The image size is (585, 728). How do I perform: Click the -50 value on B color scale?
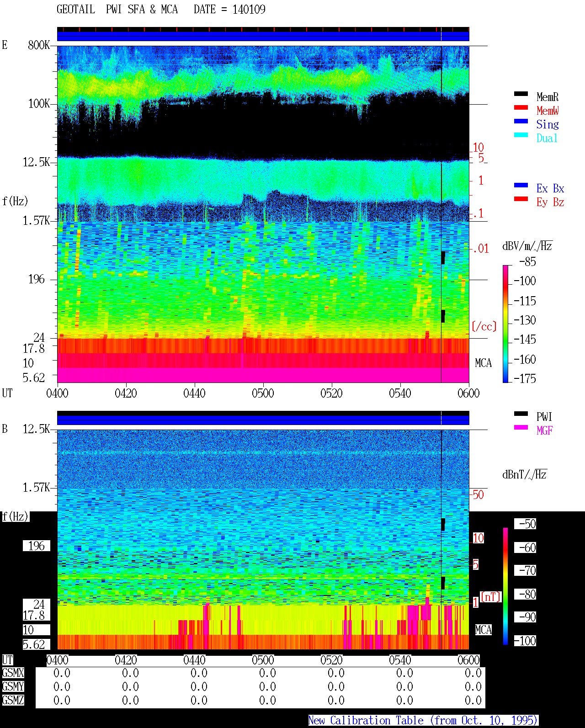(x=527, y=524)
